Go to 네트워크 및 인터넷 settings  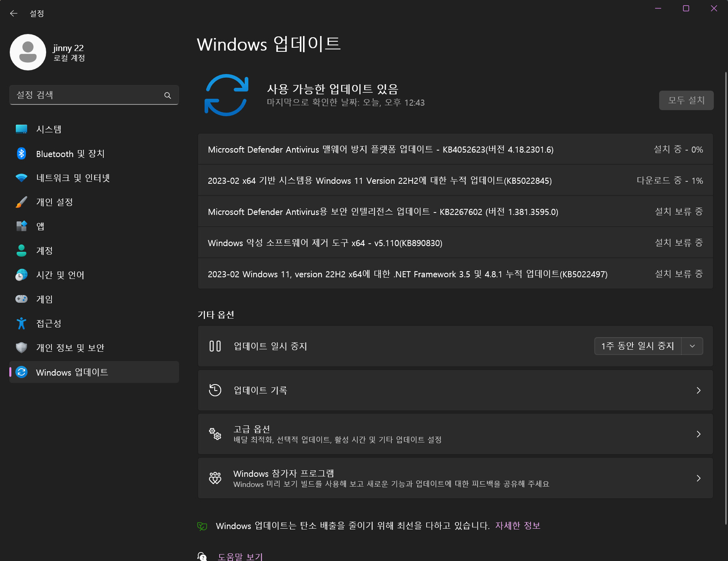click(x=94, y=178)
